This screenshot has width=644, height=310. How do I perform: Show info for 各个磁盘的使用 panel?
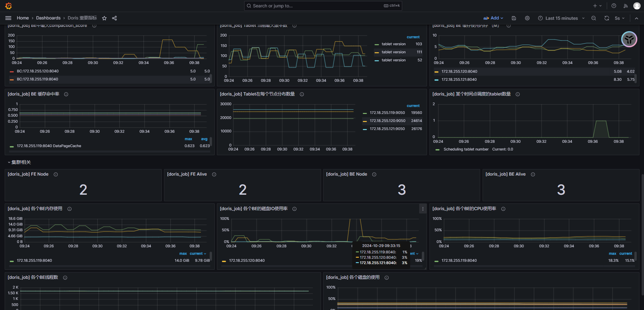coord(386,277)
